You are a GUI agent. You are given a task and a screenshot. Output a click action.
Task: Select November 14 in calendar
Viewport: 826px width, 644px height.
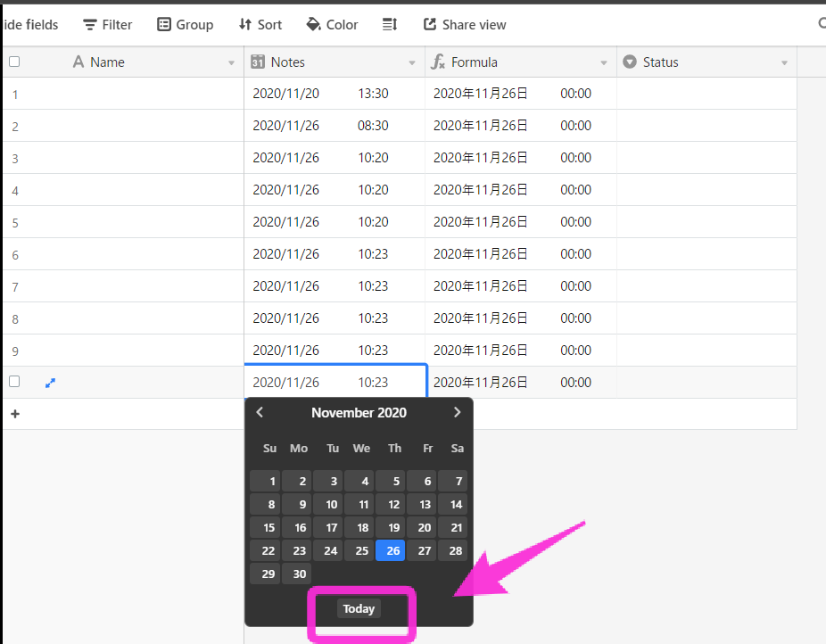[452, 504]
